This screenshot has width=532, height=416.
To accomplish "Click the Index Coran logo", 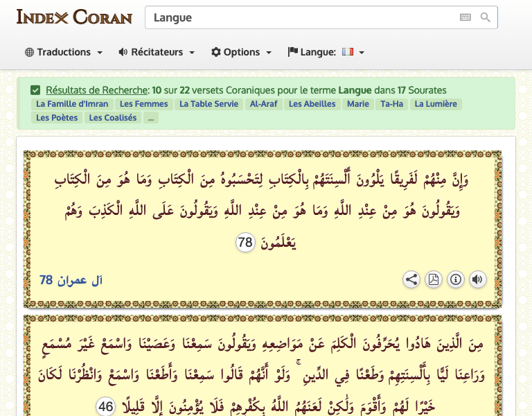I will click(x=74, y=17).
